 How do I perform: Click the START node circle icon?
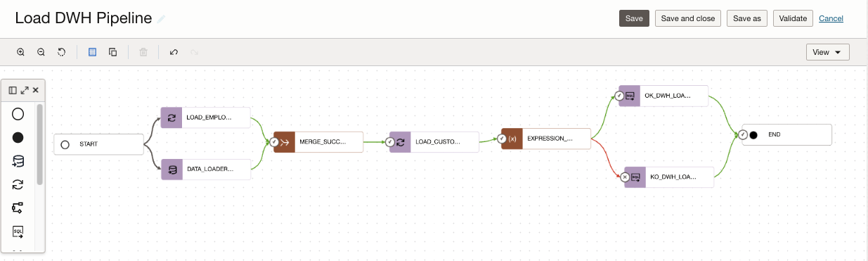coord(65,144)
